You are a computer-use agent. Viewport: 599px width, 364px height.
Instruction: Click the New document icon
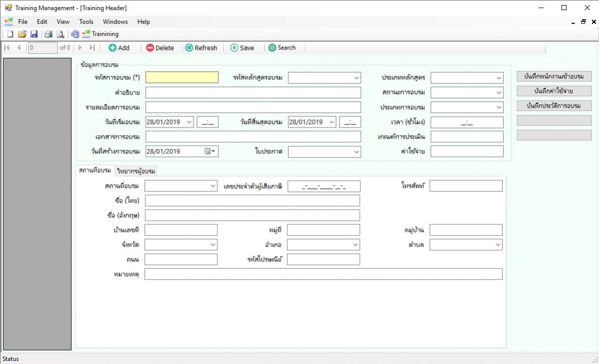coord(10,34)
